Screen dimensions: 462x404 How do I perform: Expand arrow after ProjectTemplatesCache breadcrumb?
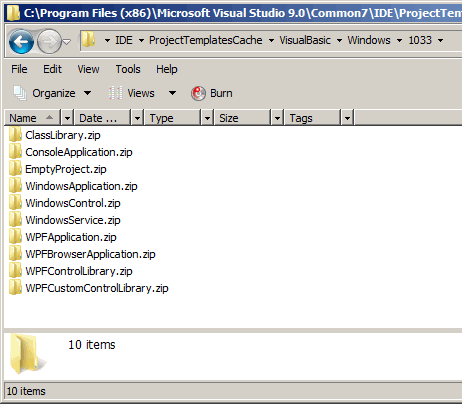(x=271, y=41)
